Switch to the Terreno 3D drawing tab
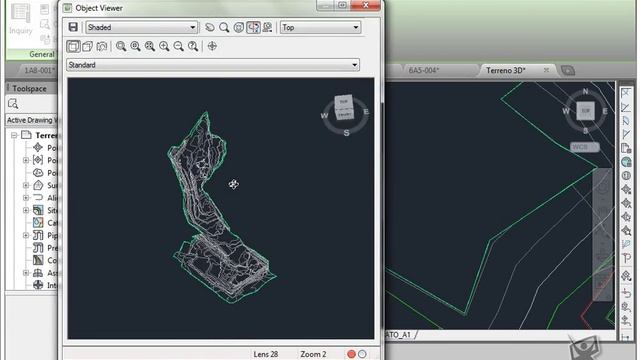The image size is (640, 360). click(x=506, y=70)
